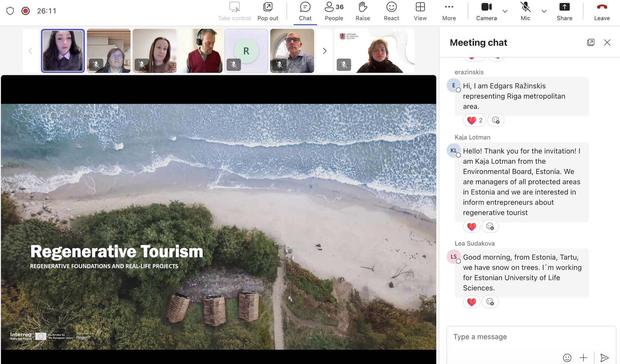620x364 pixels.
Task: Click plus attachment icon in compose box
Action: (x=583, y=358)
